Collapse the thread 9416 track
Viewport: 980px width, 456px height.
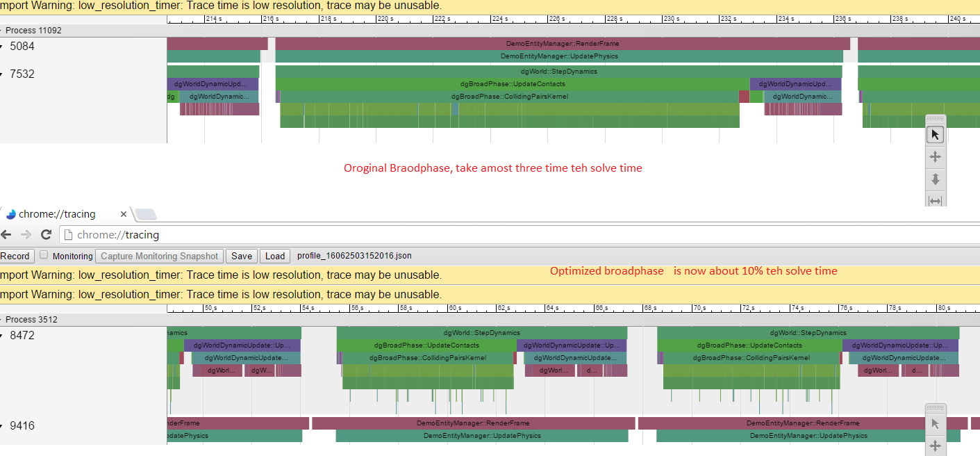pos(2,426)
